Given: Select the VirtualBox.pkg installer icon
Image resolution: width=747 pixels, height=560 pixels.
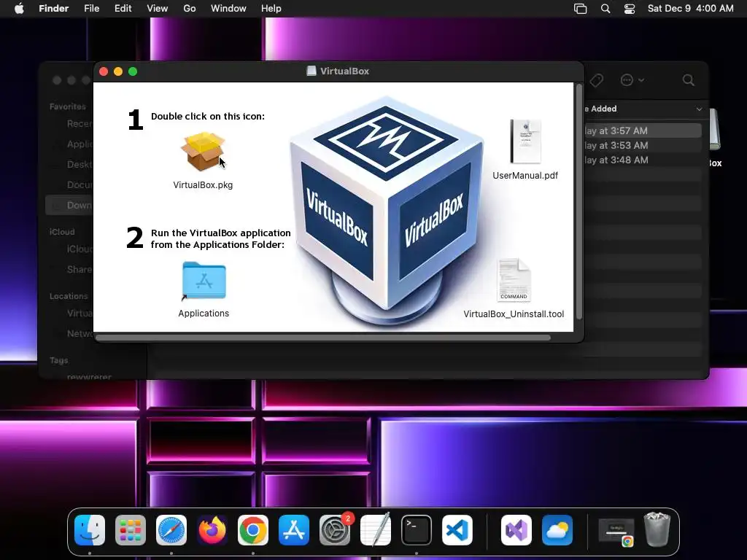Looking at the screenshot, I should pyautogui.click(x=203, y=152).
